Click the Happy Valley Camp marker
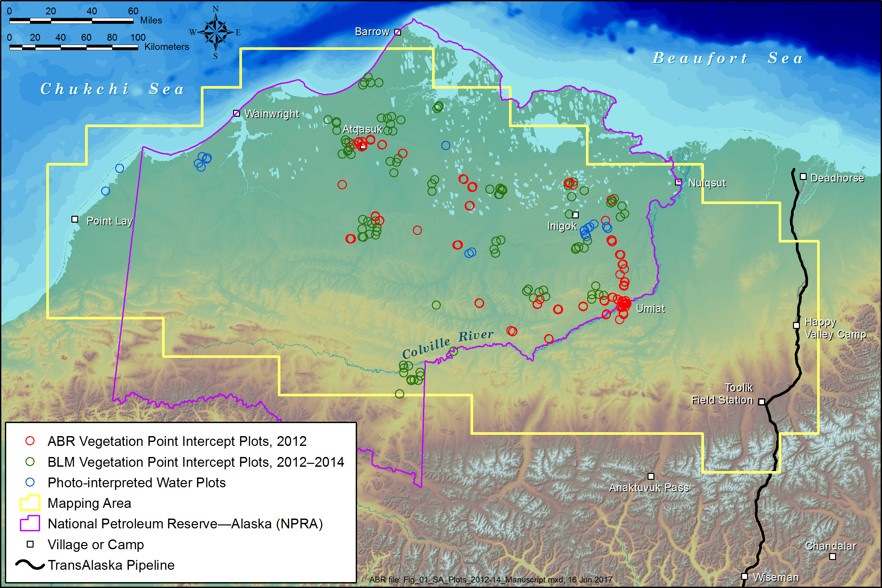Screen dimensions: 882x588 (x=797, y=325)
